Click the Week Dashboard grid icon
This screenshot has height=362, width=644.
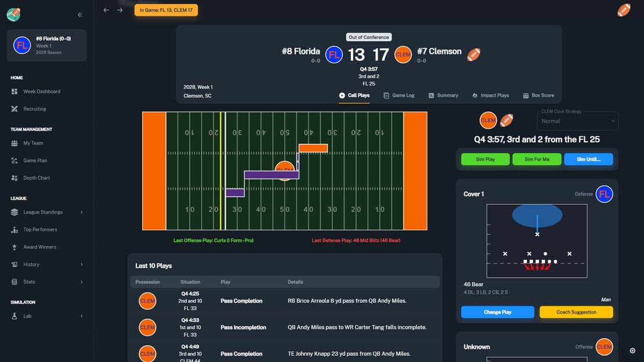(x=15, y=91)
